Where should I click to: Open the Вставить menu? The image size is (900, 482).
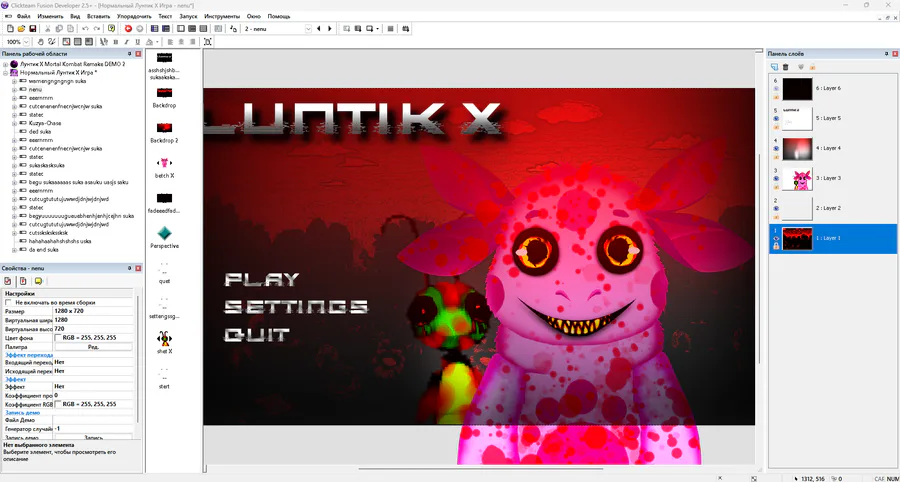[98, 16]
